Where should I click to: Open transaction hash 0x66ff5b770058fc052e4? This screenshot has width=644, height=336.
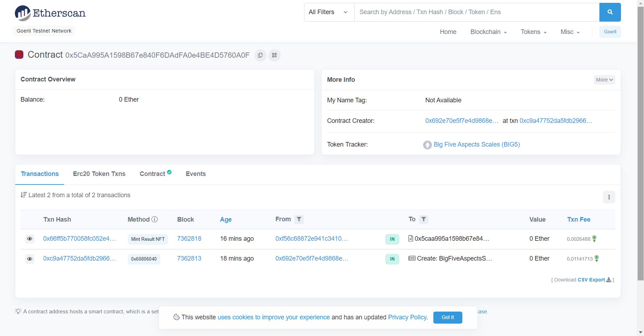pos(79,239)
